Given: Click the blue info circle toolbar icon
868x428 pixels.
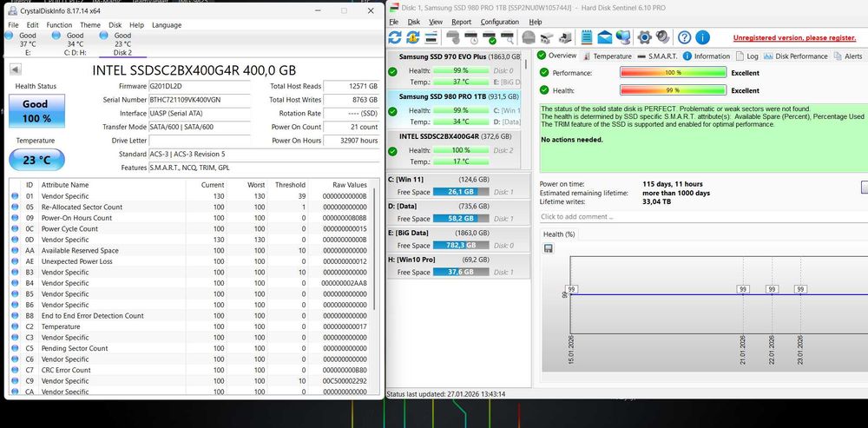Looking at the screenshot, I should pos(702,37).
